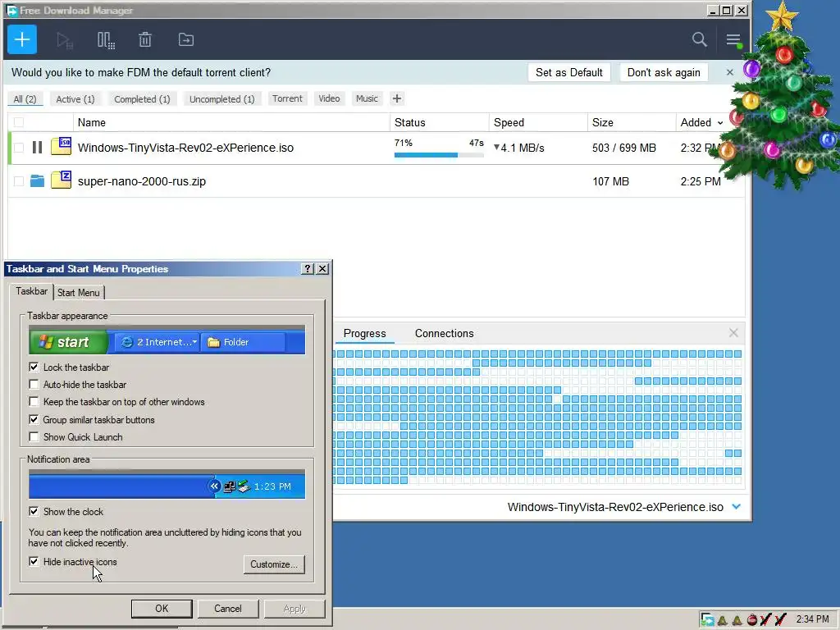Confirm dialog with OK button
This screenshot has height=630, width=840.
162,609
